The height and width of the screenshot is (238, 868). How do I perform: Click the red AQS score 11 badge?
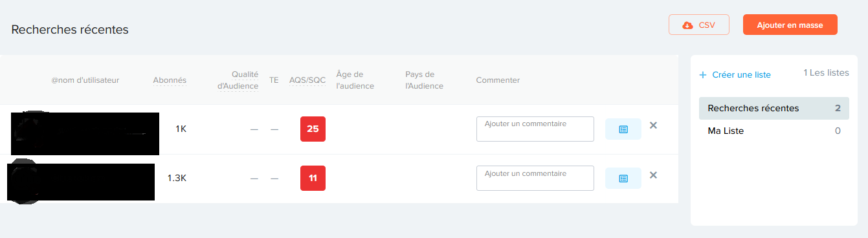(x=313, y=178)
